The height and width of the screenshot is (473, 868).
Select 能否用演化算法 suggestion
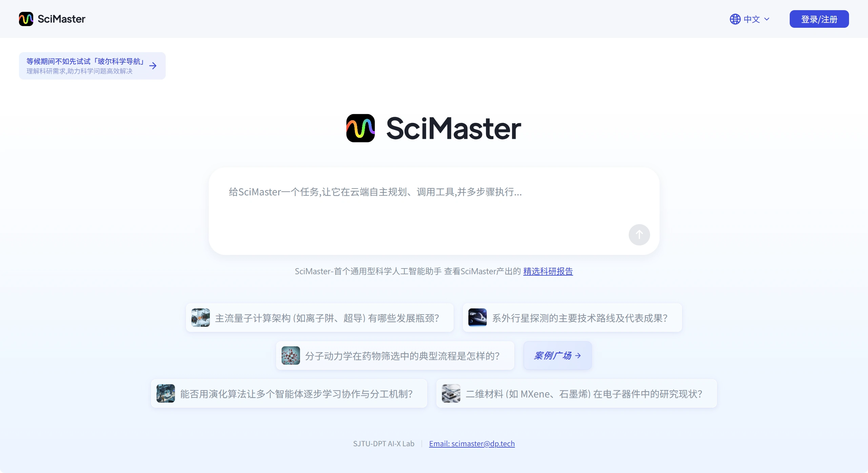pyautogui.click(x=289, y=393)
